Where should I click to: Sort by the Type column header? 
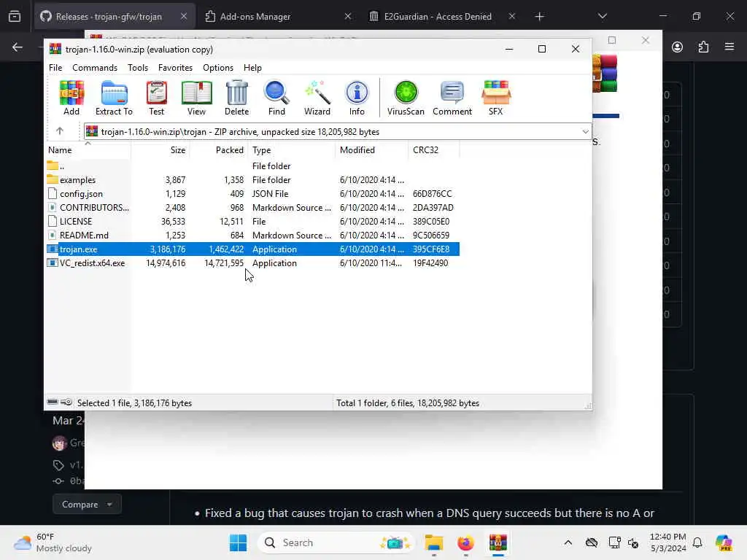[x=292, y=150]
